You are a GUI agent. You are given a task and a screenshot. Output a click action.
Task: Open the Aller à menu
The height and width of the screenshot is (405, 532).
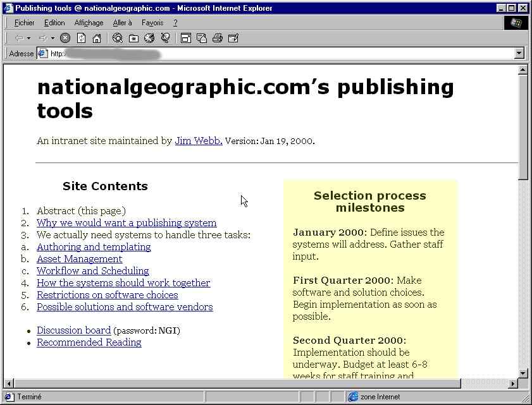122,23
